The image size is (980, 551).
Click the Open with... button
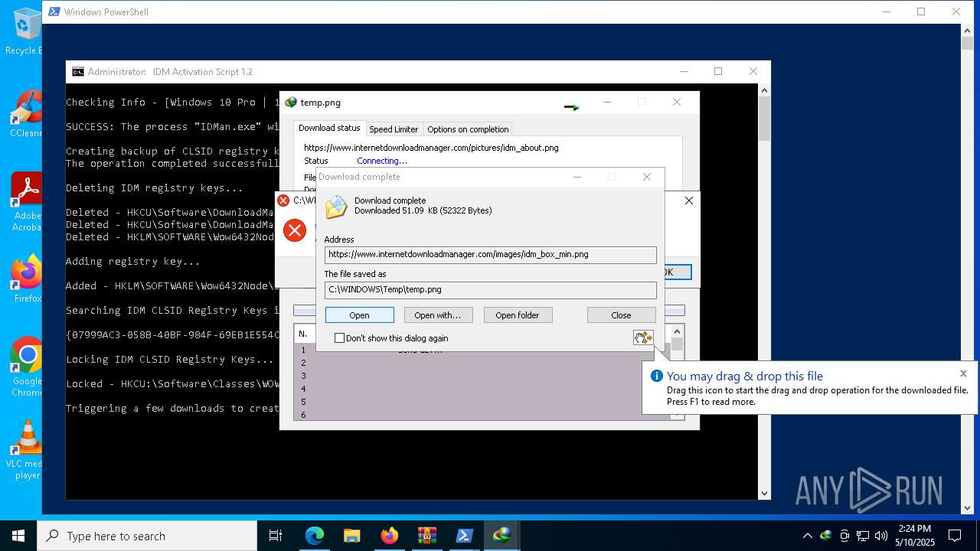(438, 315)
